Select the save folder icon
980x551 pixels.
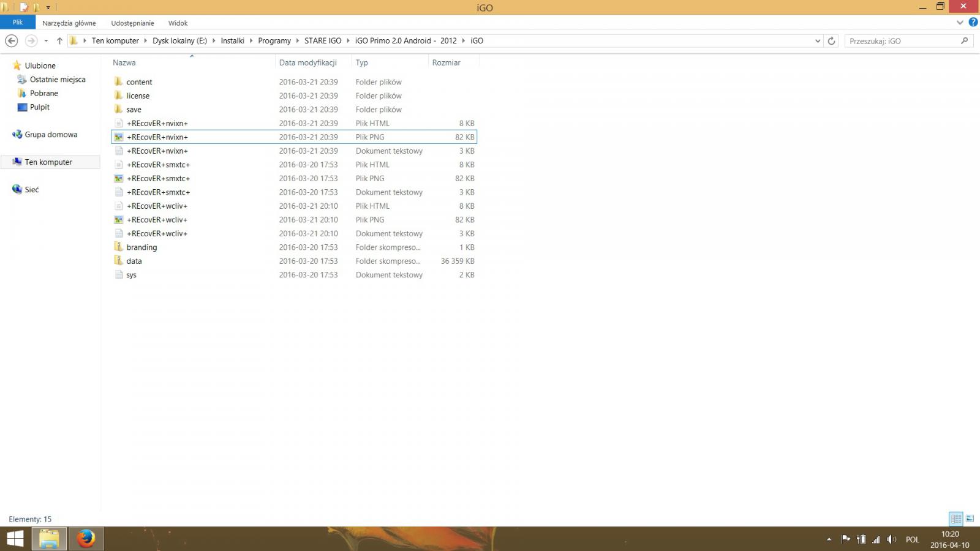pos(119,109)
